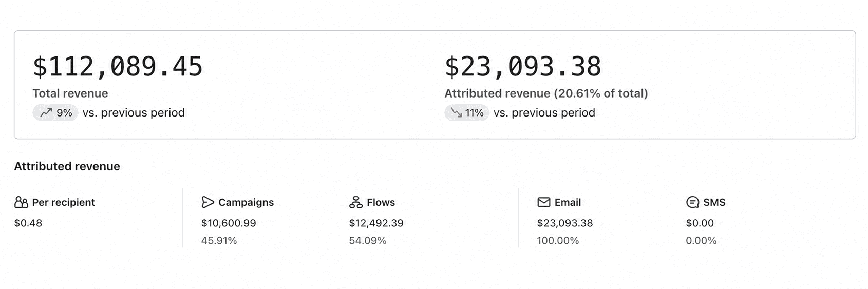The width and height of the screenshot is (868, 289).
Task: Click the Per recipient label
Action: [x=63, y=202]
